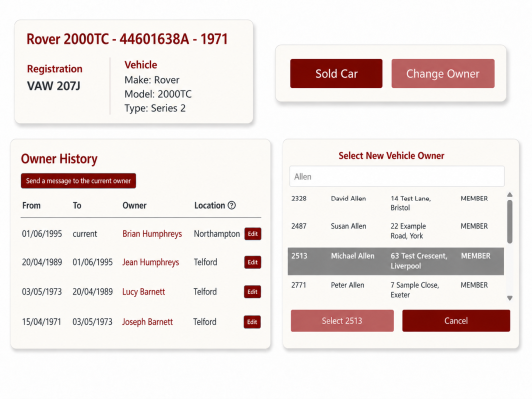
Task: Open the Location help question-mark icon
Action: point(231,205)
